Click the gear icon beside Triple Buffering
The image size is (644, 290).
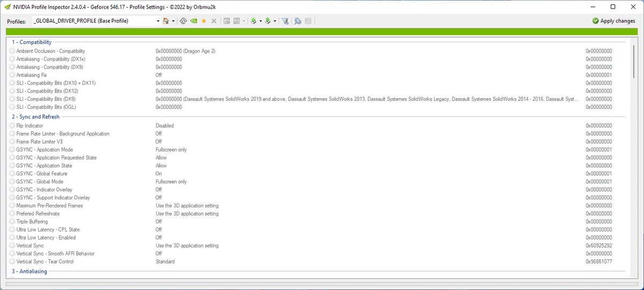(12, 221)
